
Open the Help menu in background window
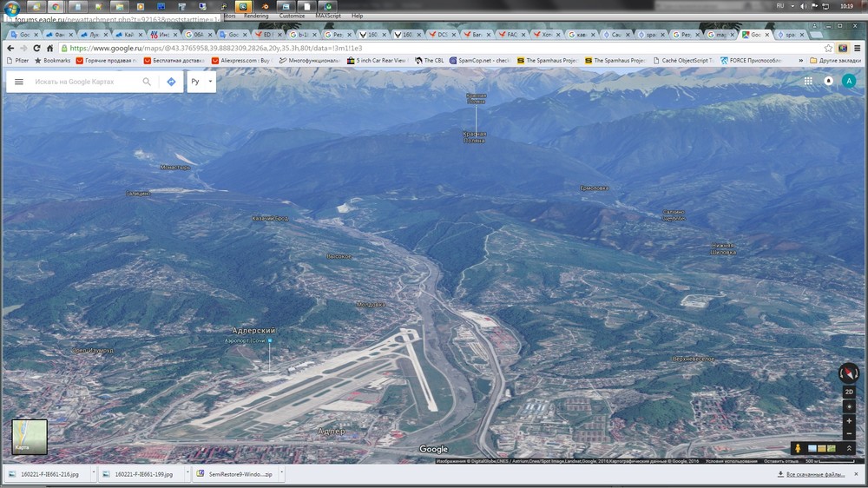tap(357, 16)
